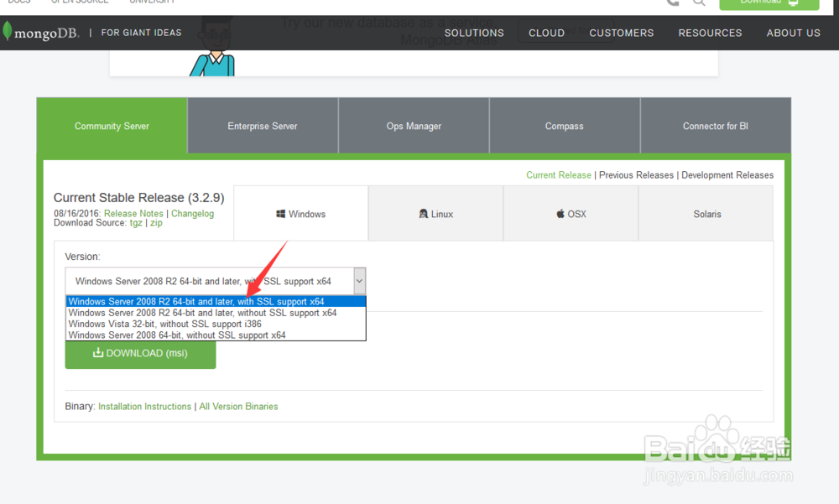The image size is (839, 504).
Task: Choose 'Windows Vista 32-bit i386' option
Action: pos(216,324)
